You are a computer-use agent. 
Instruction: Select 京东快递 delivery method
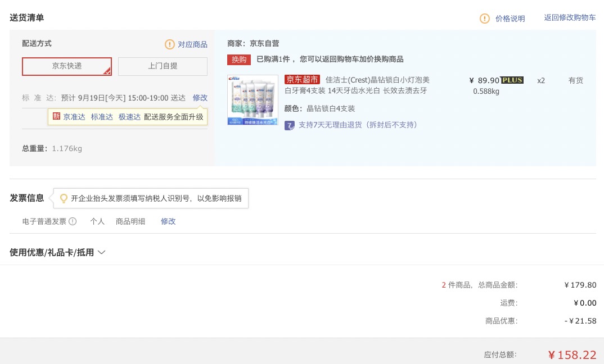click(x=67, y=66)
